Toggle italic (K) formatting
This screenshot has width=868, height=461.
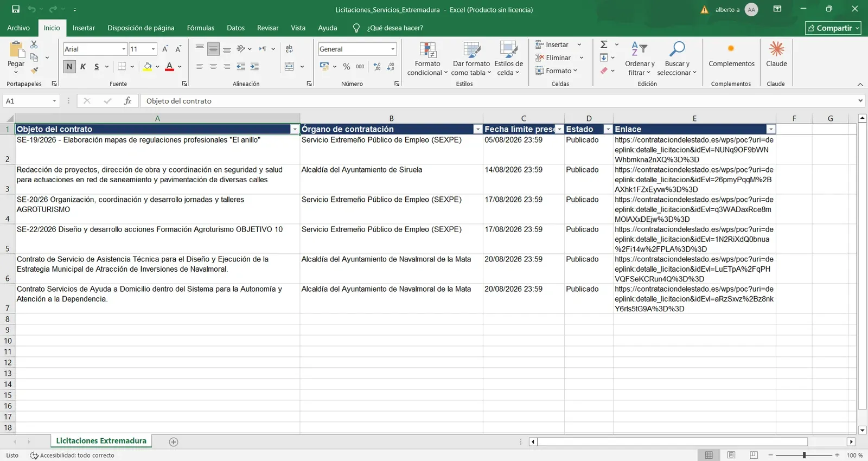pos(83,66)
